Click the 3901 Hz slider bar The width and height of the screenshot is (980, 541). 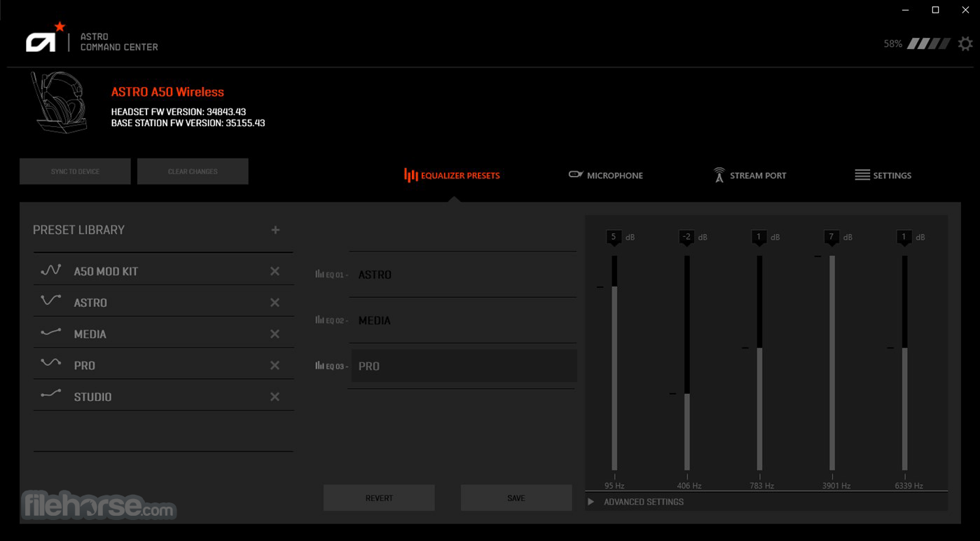coord(832,363)
